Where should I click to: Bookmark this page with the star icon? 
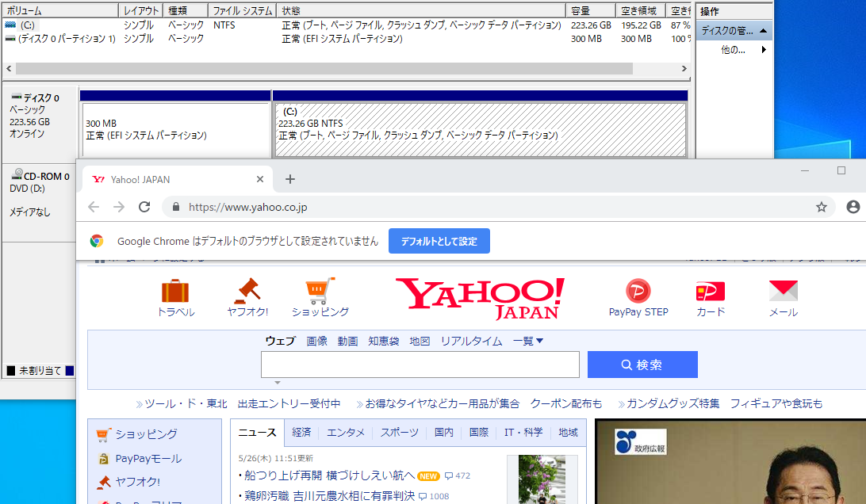coord(822,207)
